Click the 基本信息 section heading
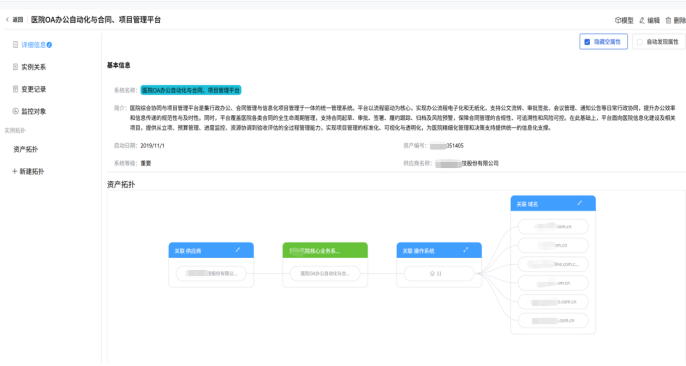 (x=119, y=65)
